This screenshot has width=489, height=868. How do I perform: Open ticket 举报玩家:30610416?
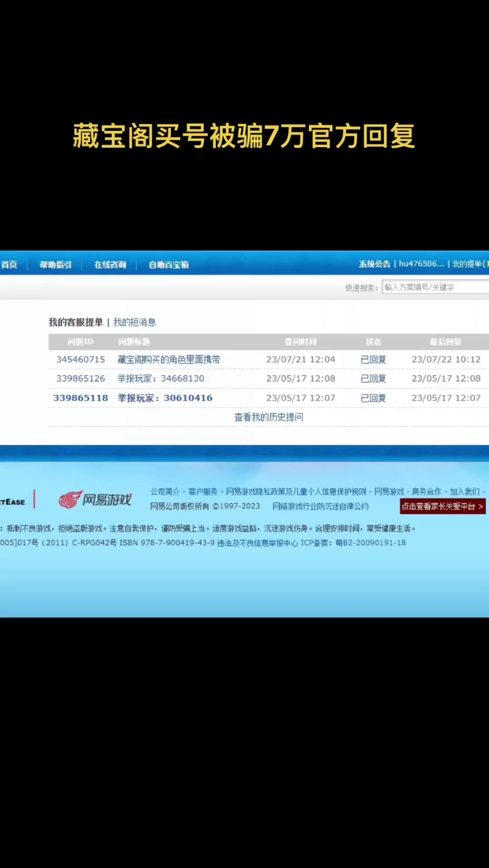(x=165, y=398)
